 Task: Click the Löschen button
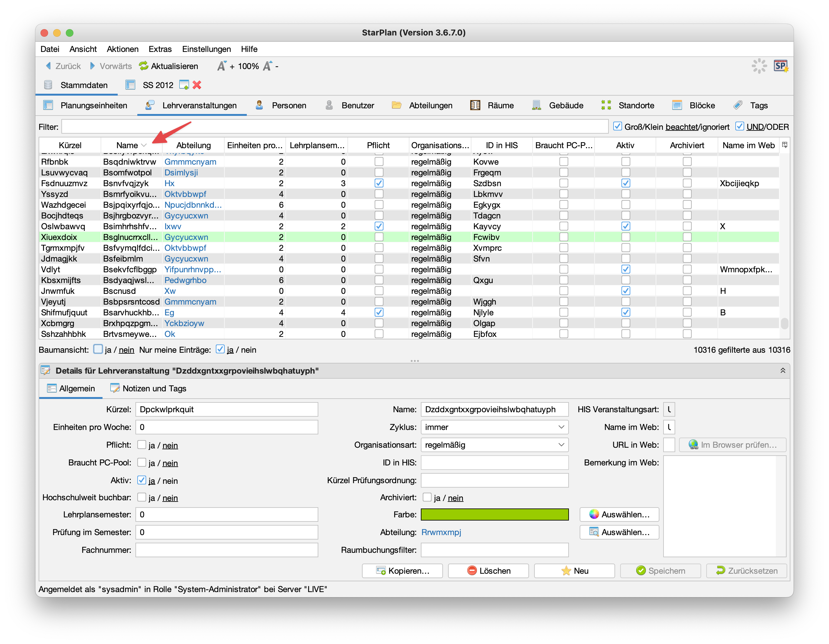(x=488, y=571)
